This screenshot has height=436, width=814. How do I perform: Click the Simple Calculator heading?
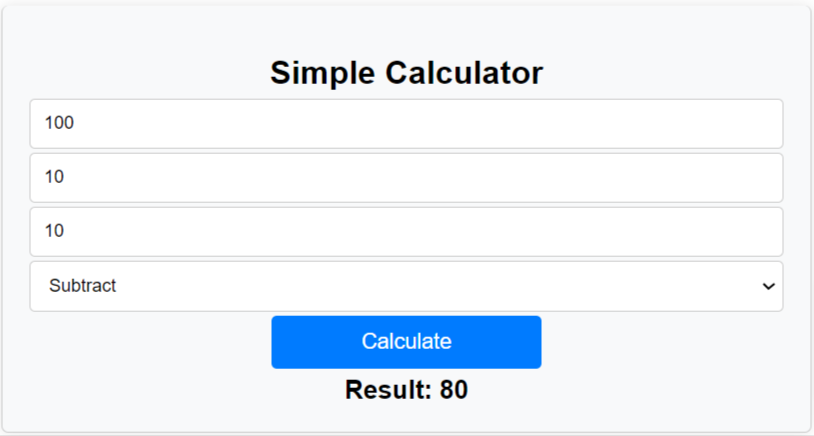pos(406,73)
